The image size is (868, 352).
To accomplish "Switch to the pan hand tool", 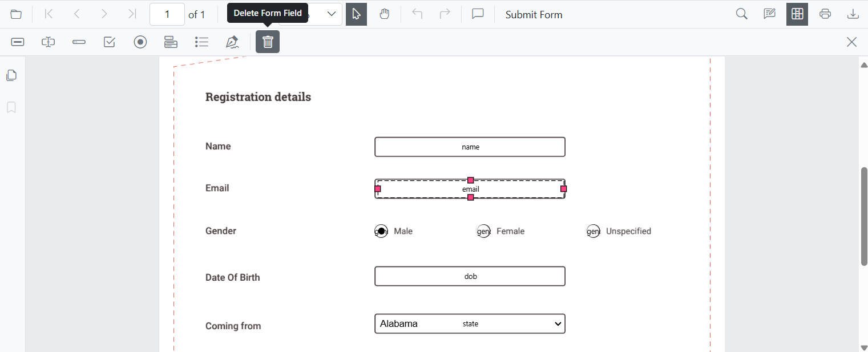I will click(x=385, y=14).
